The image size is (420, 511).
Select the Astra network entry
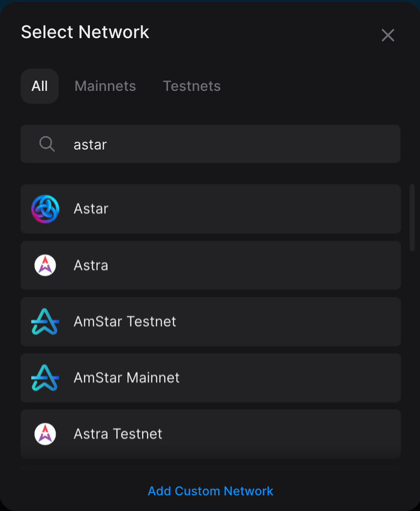pos(210,265)
